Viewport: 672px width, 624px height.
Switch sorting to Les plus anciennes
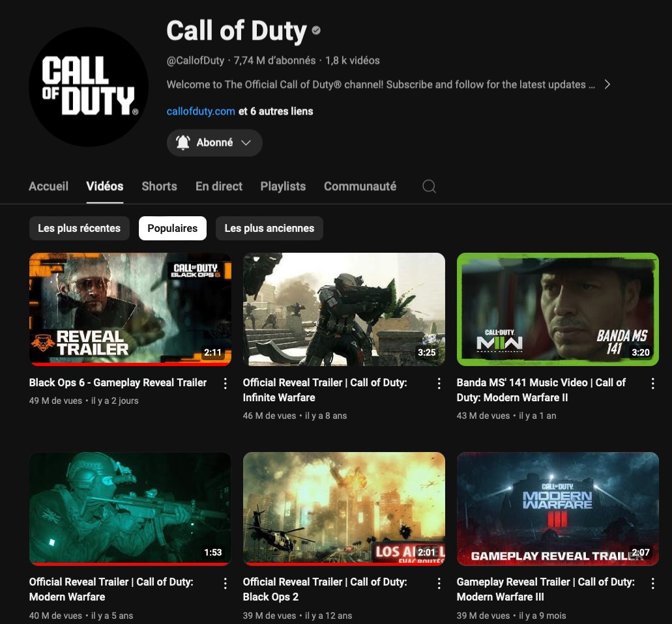point(269,228)
